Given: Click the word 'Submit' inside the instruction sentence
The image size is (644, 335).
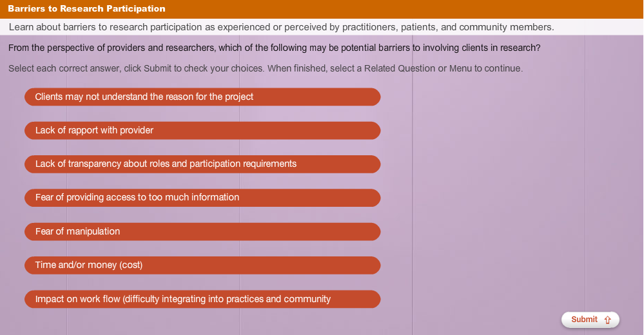Looking at the screenshot, I should coord(157,68).
